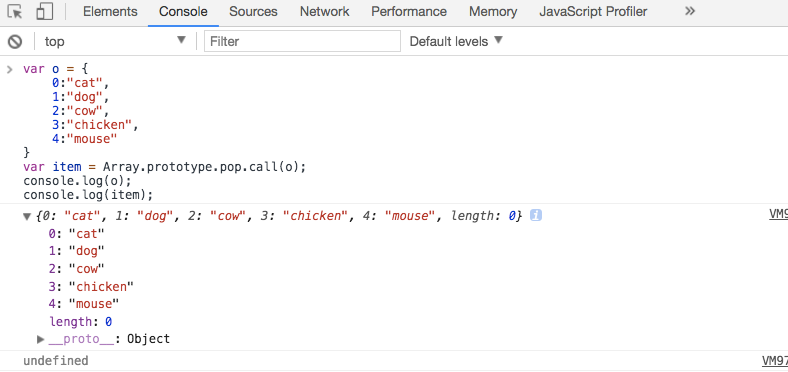Image resolution: width=788 pixels, height=372 pixels.
Task: Click the console.log(o); code line
Action: 77,180
